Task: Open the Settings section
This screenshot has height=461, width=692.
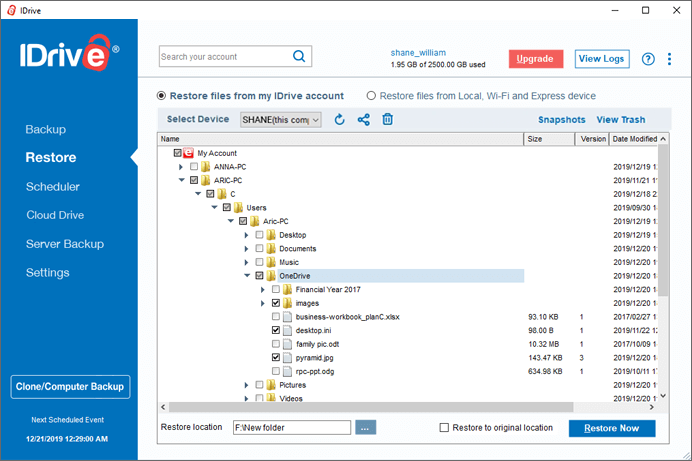Action: tap(48, 273)
